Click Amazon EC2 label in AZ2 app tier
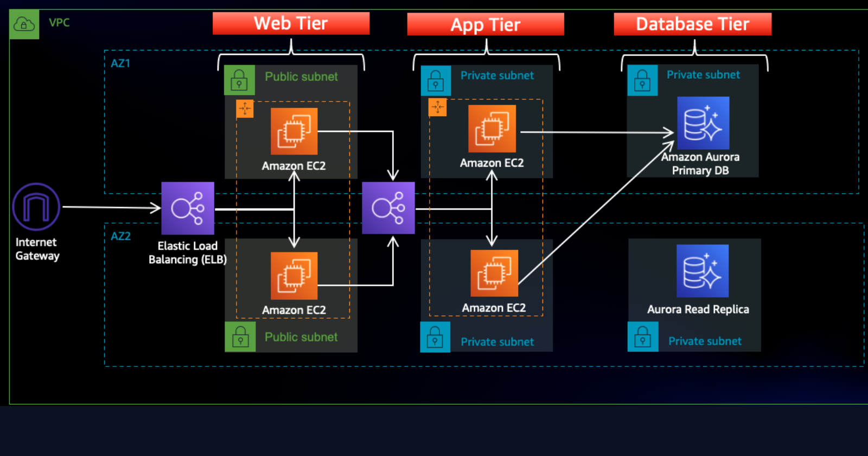Screen dimensions: 868x456 tap(494, 308)
